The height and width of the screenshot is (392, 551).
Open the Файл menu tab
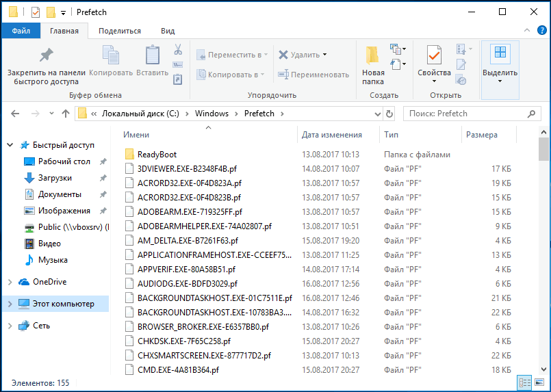point(21,31)
